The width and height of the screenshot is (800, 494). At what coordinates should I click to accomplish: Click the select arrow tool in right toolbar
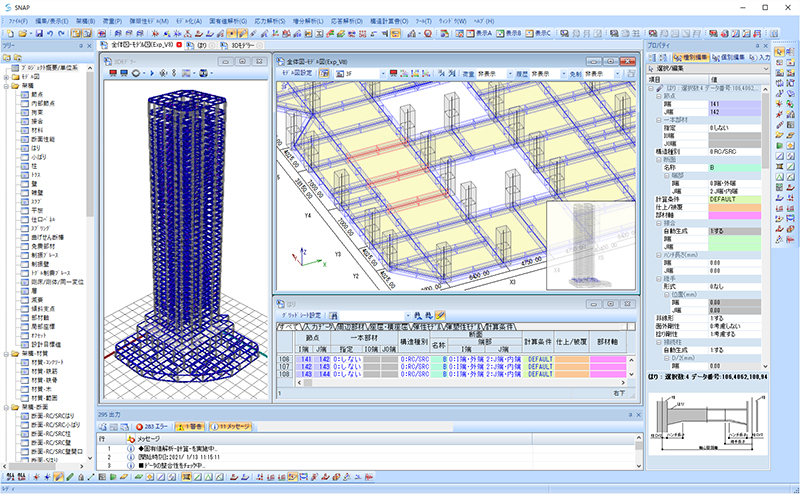780,51
